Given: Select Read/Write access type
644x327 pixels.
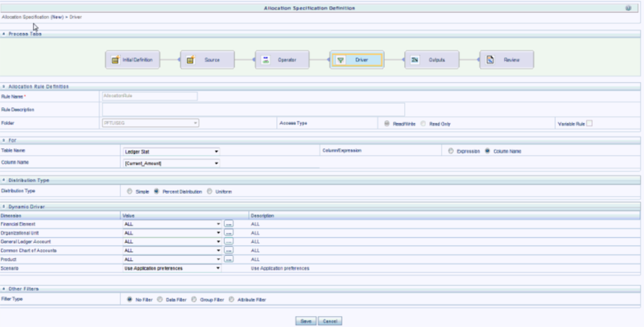Looking at the screenshot, I should (387, 124).
